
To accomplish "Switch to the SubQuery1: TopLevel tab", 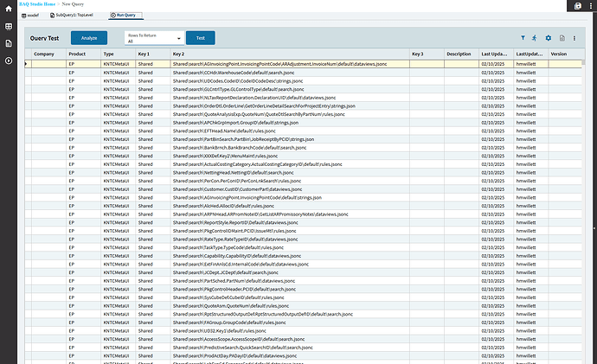I will (72, 16).
